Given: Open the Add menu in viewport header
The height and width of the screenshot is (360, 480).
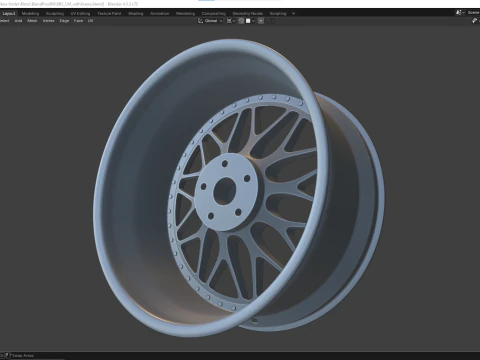Looking at the screenshot, I should point(18,21).
